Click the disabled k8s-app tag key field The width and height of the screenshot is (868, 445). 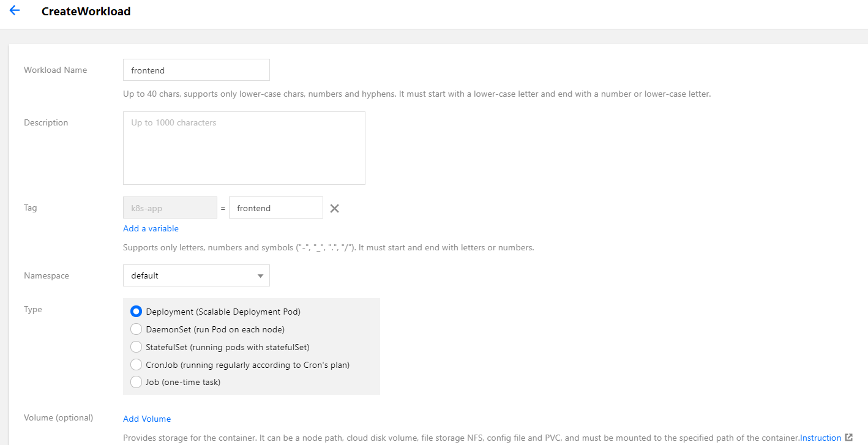(x=170, y=208)
